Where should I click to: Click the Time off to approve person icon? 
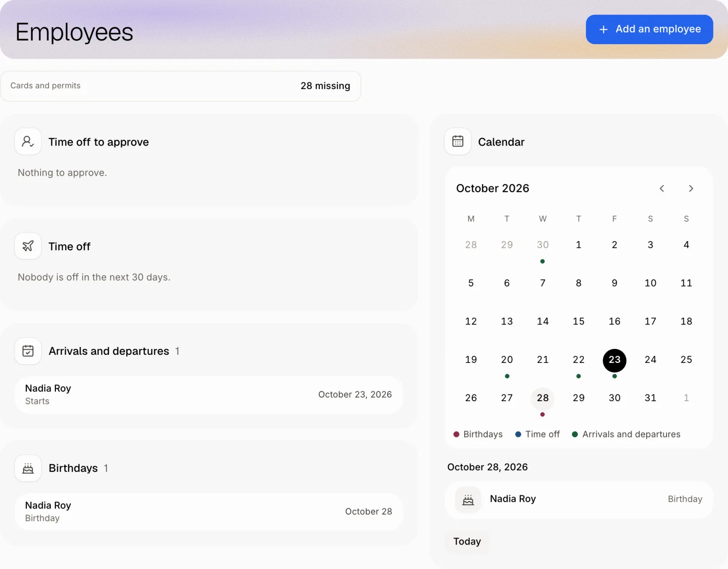point(28,142)
